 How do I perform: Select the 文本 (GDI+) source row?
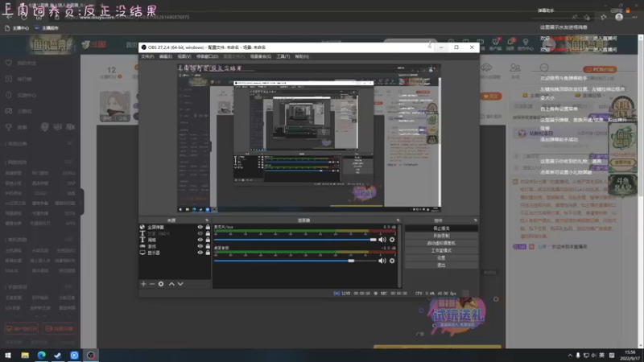(175, 233)
